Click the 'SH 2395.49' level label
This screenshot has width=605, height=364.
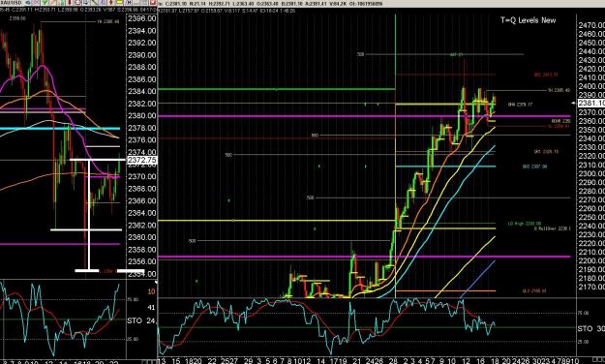point(559,90)
